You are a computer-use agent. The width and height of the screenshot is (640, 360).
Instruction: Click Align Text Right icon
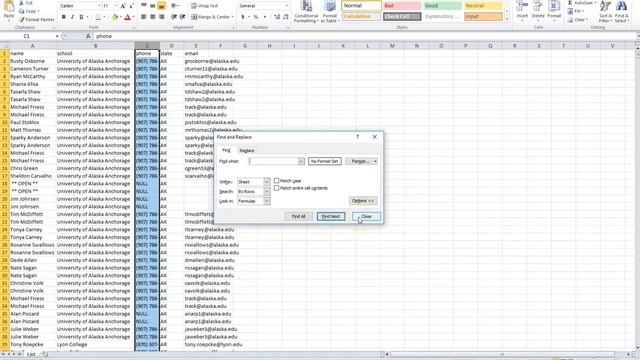point(162,17)
